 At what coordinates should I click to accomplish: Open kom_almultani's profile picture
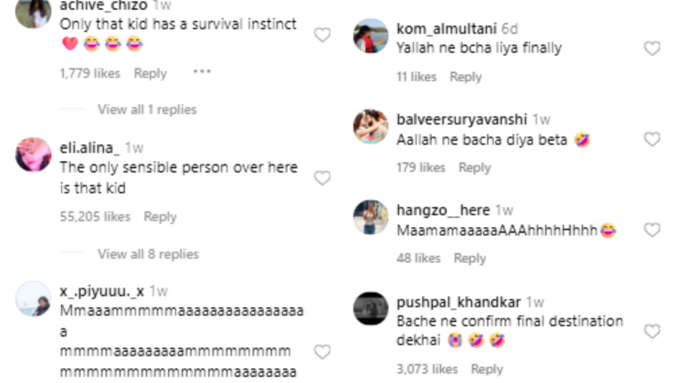point(370,36)
